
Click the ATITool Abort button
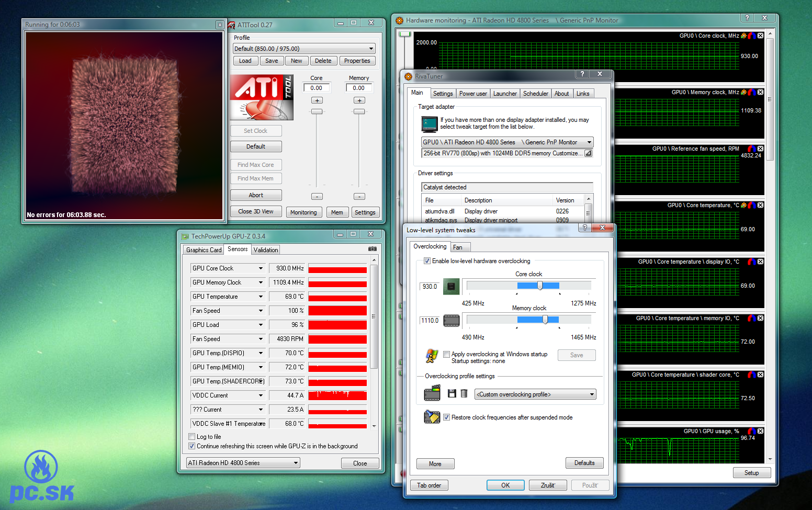click(256, 195)
